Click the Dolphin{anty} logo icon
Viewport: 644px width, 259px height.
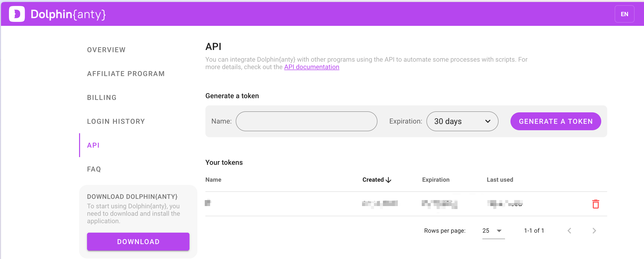[17, 14]
